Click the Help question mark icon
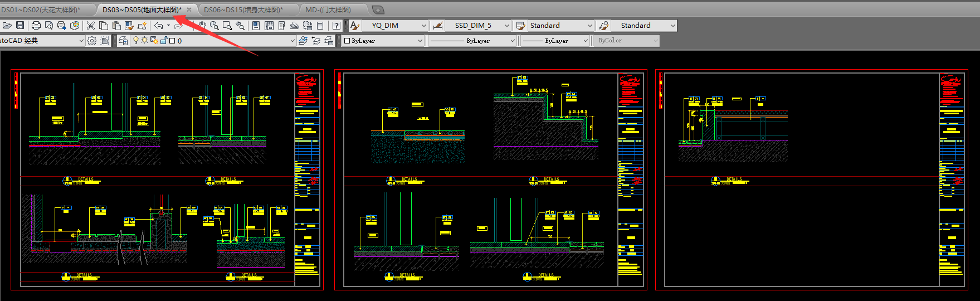Screen dimensions: 980x301 [x=337, y=26]
